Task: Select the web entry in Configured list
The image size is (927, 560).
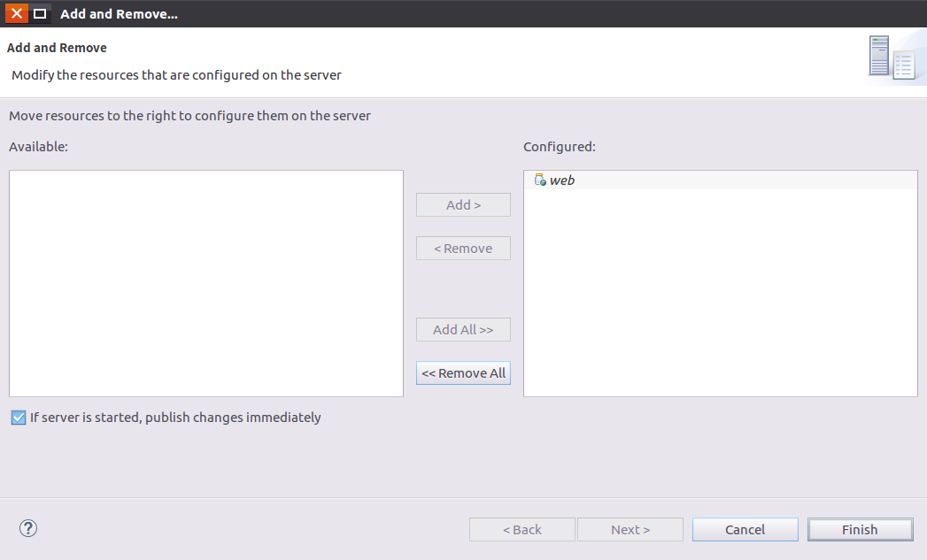Action: point(720,180)
